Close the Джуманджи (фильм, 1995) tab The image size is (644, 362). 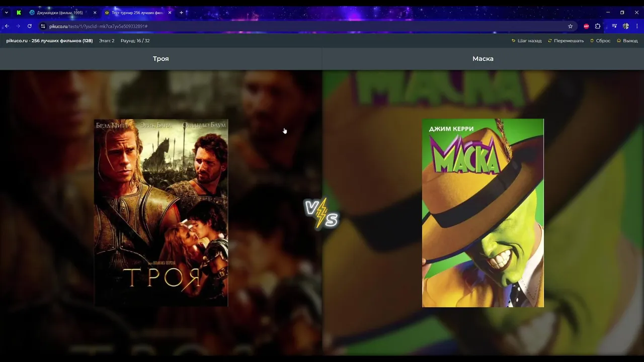(95, 13)
